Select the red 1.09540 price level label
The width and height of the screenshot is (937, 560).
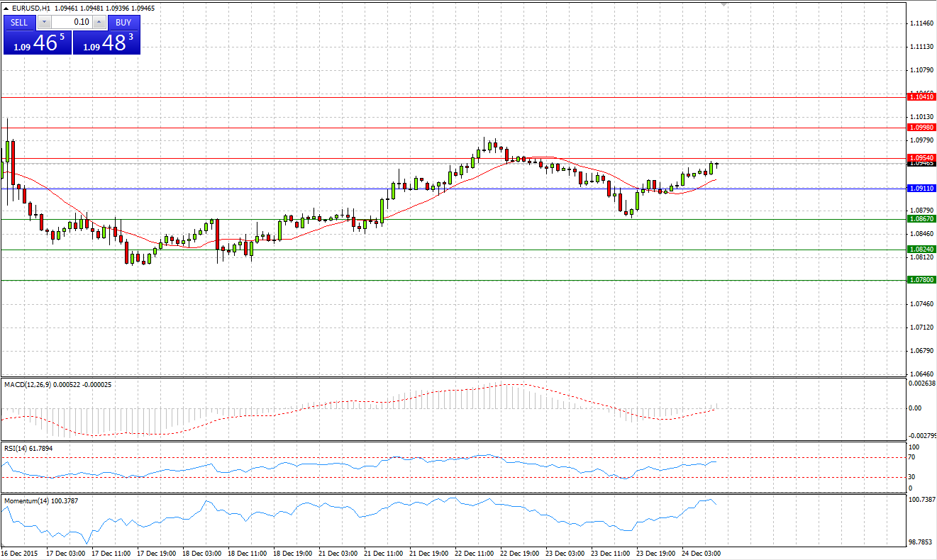(922, 157)
